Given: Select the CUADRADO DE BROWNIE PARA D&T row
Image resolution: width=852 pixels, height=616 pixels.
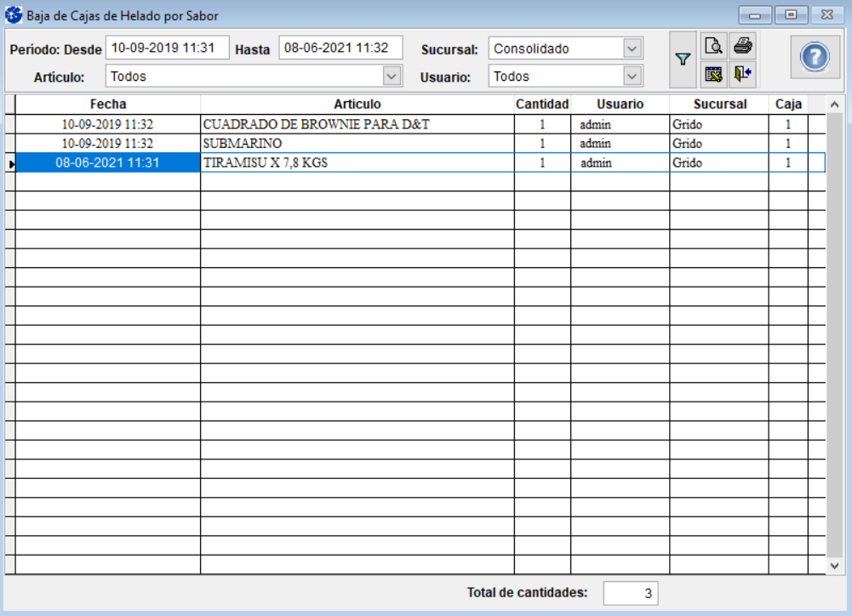Looking at the screenshot, I should point(357,124).
